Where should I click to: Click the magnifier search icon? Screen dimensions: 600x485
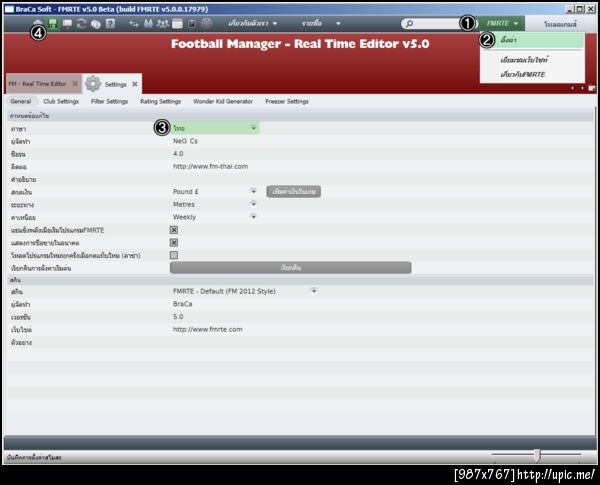coord(409,24)
